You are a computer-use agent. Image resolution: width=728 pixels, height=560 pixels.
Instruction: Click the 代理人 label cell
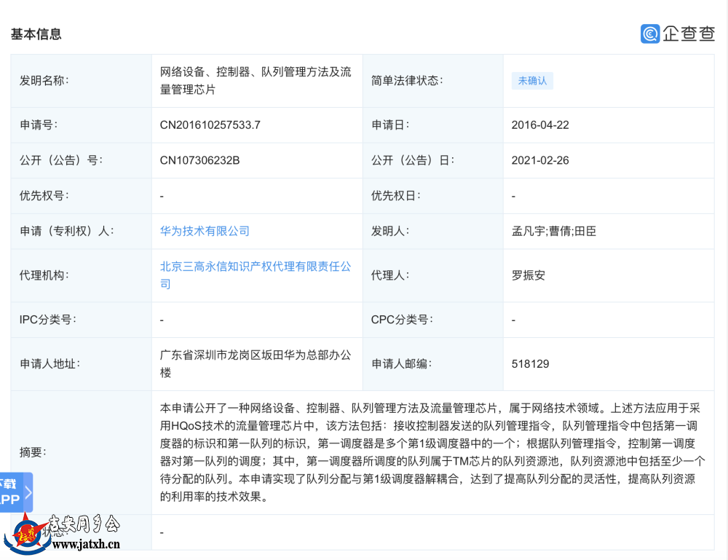click(x=432, y=275)
